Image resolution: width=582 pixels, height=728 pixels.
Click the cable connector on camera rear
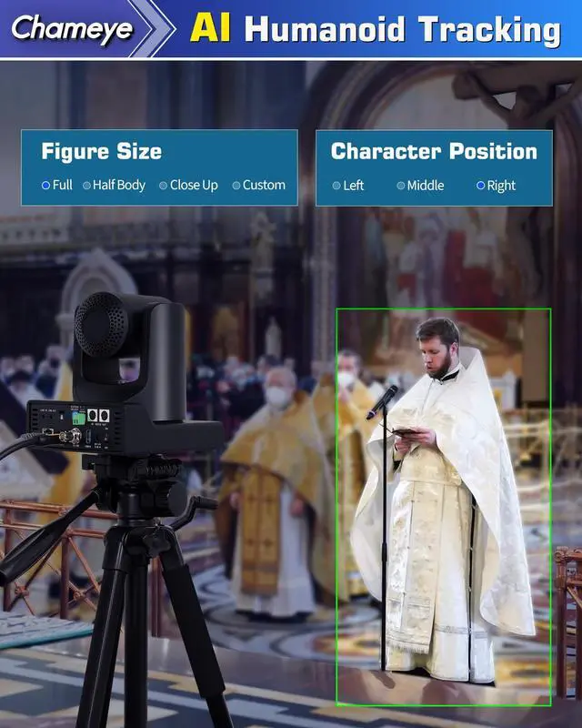pyautogui.click(x=65, y=437)
